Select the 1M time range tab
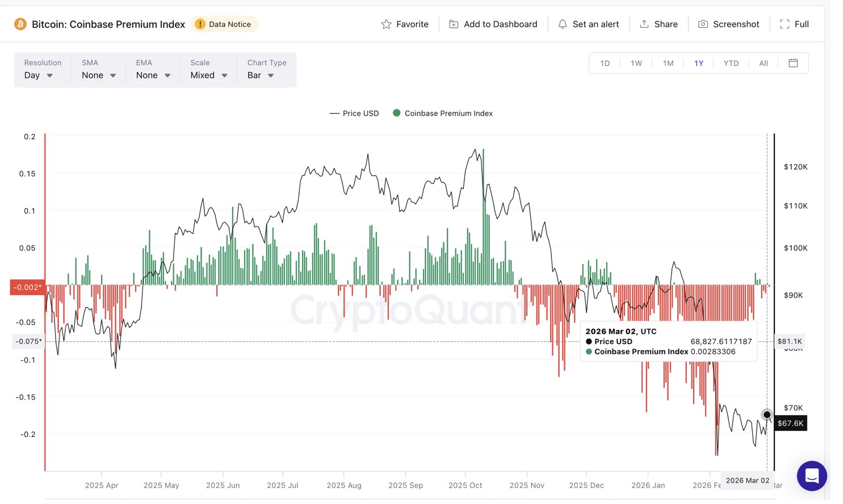The image size is (843, 504). point(668,63)
